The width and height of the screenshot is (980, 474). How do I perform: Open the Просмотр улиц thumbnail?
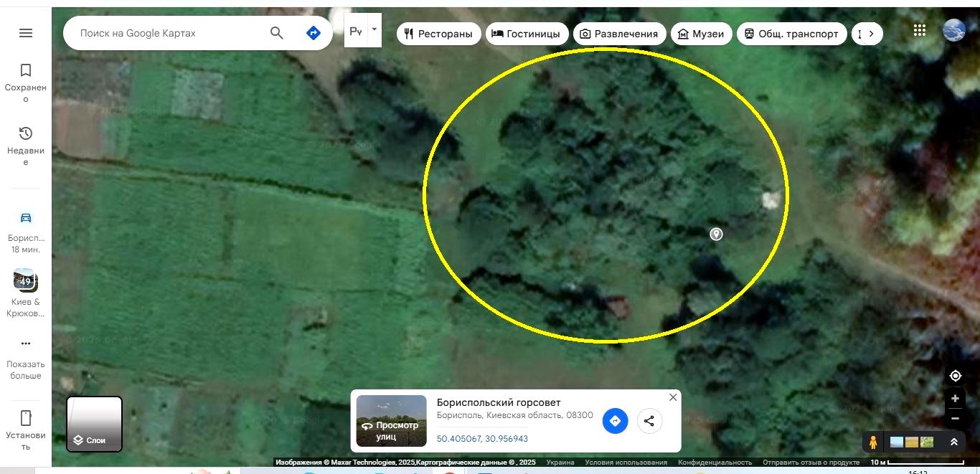391,421
